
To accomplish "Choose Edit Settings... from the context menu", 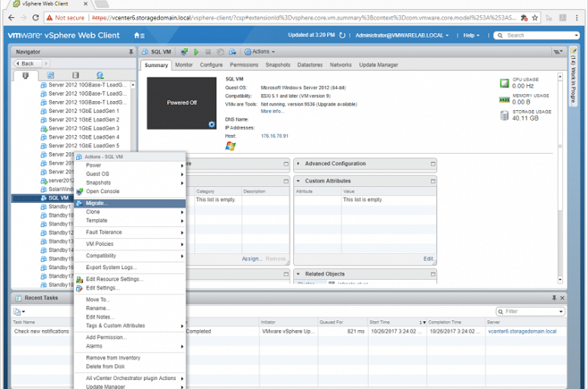I will (x=130, y=288).
